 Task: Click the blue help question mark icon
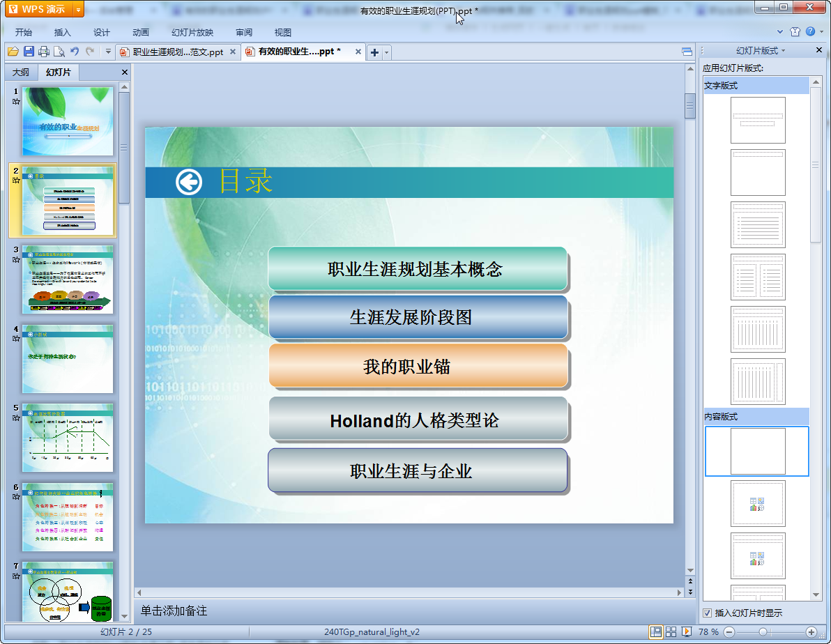click(810, 31)
